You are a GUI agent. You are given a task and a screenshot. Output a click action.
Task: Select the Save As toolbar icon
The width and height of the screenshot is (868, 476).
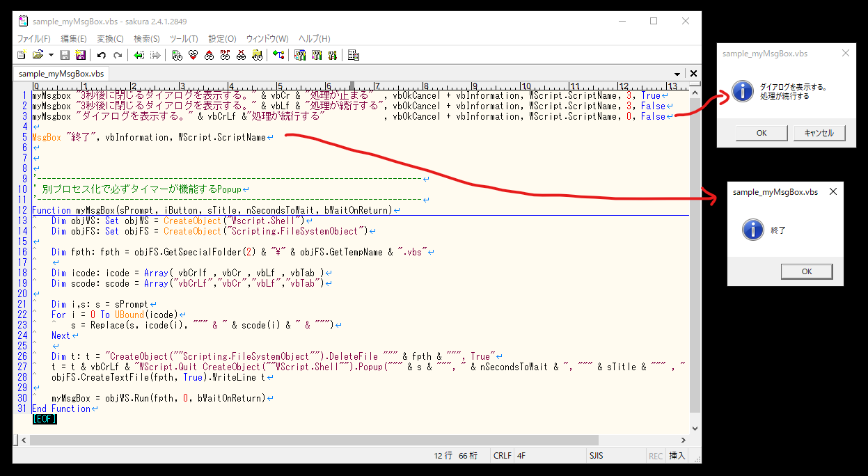pyautogui.click(x=80, y=54)
